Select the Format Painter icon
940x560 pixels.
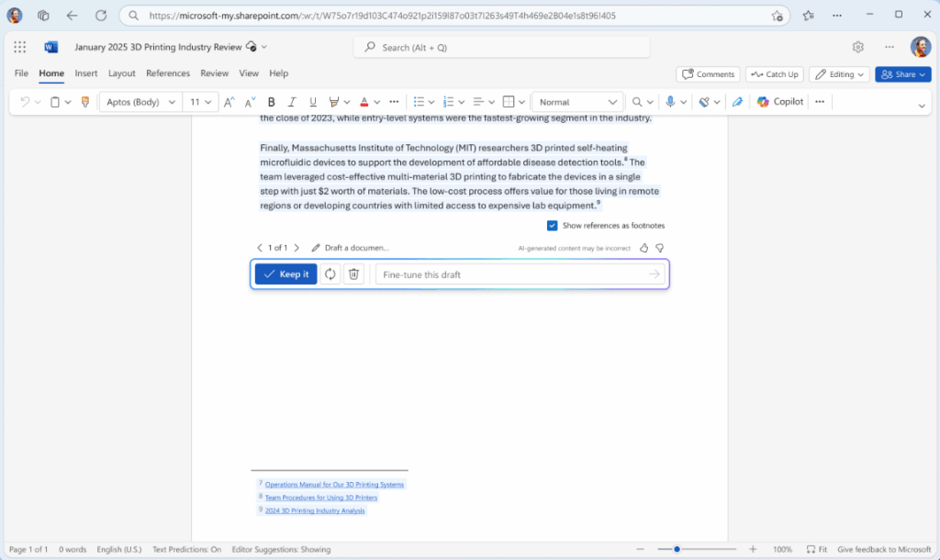tap(85, 102)
